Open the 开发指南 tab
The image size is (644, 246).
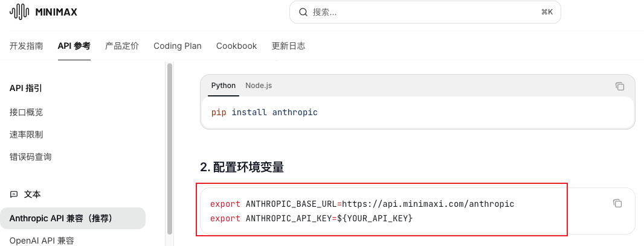tap(27, 46)
